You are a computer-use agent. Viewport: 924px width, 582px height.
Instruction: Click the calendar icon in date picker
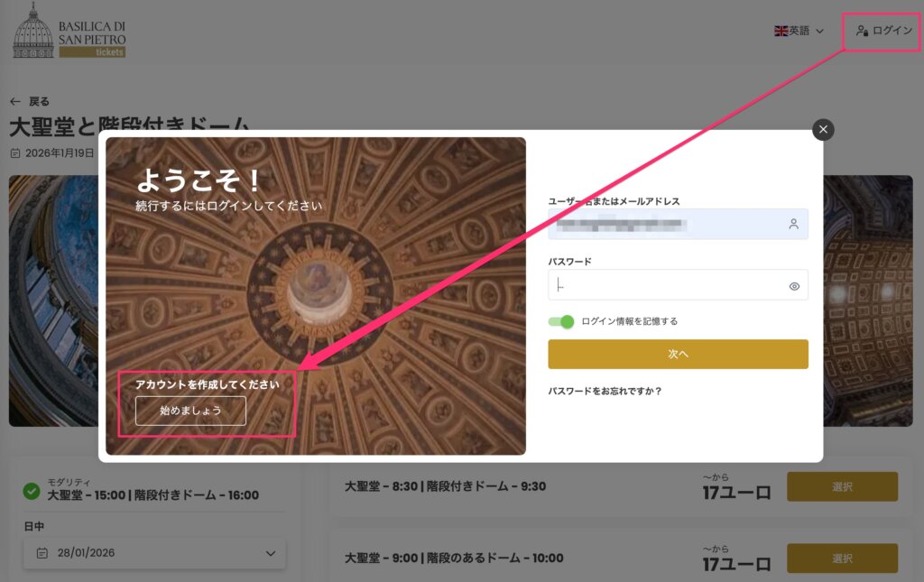(42, 553)
